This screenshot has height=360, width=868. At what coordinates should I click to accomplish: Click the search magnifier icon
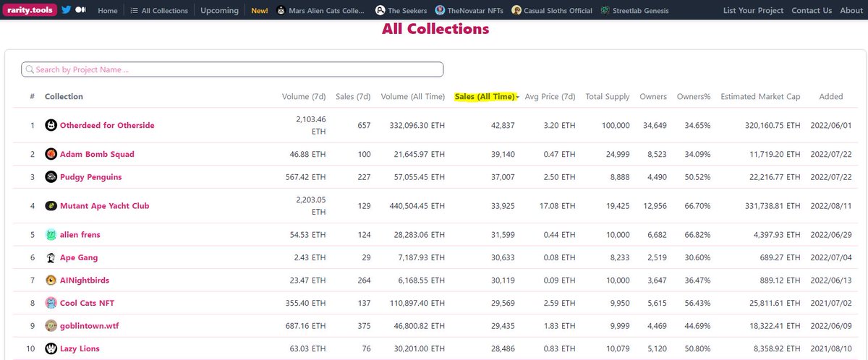pyautogui.click(x=30, y=70)
